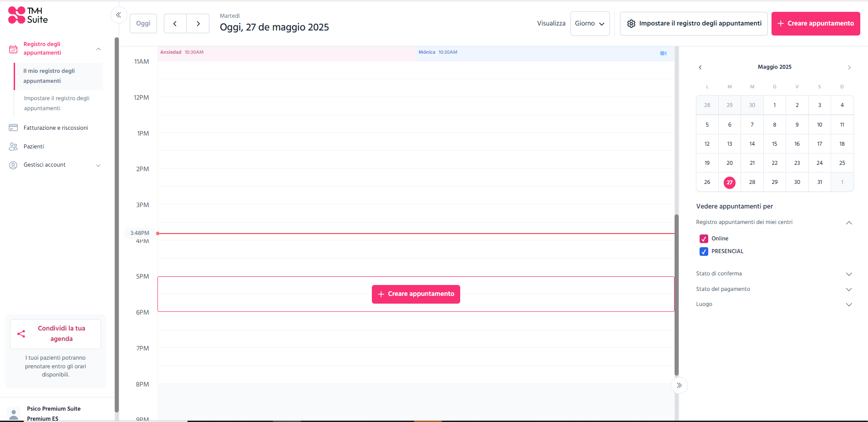Click the calendar icon beside Registro degli appuntamenti

(13, 49)
